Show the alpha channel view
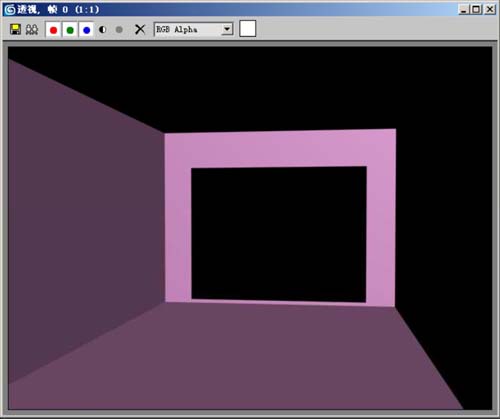Viewport: 500px width, 419px height. 103,30
